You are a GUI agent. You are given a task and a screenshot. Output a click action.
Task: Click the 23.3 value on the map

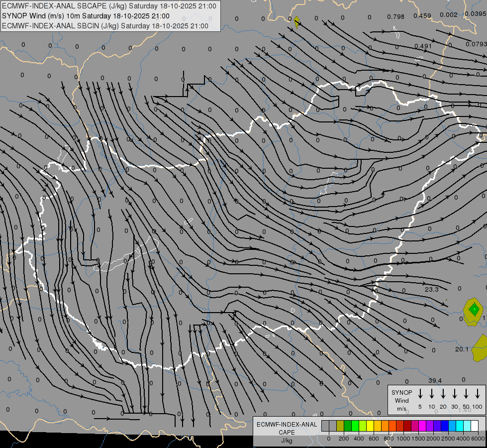click(431, 289)
